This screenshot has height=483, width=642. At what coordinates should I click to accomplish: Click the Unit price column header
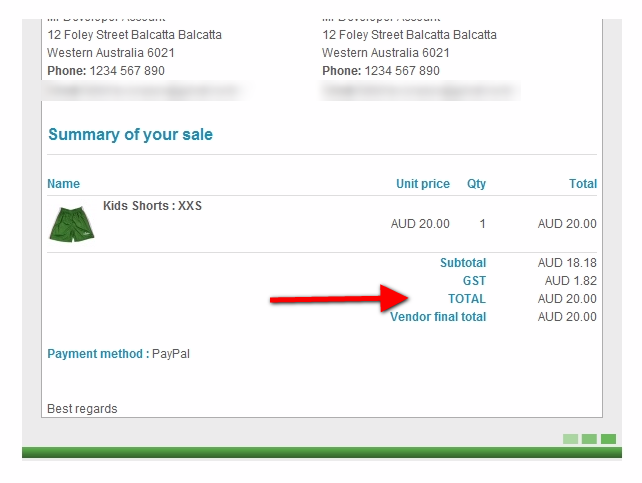(422, 184)
